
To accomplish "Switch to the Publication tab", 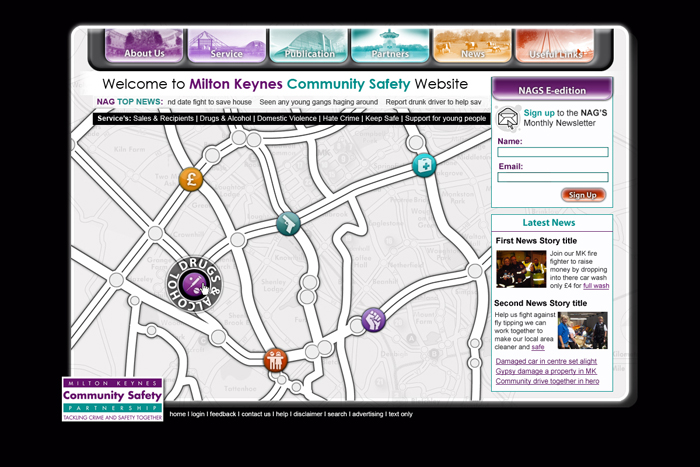I will point(309,46).
